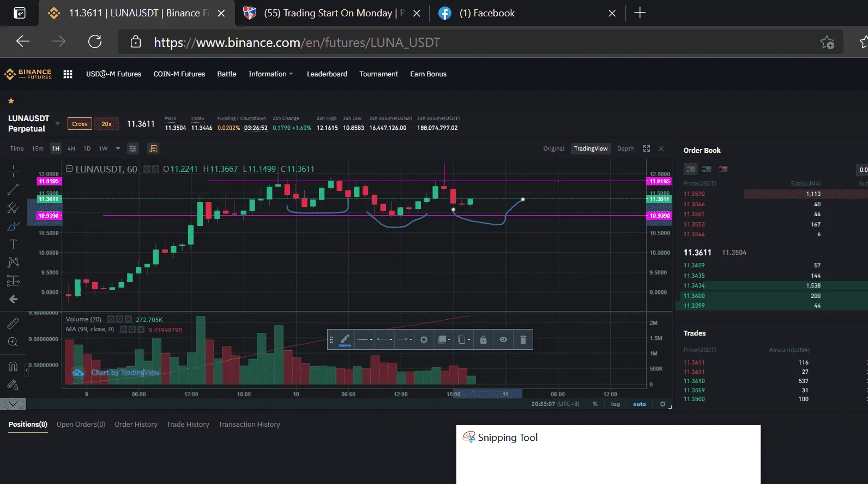Screen dimensions: 868x484
Task: Toggle magnet mode for drawings
Action: 13,367
